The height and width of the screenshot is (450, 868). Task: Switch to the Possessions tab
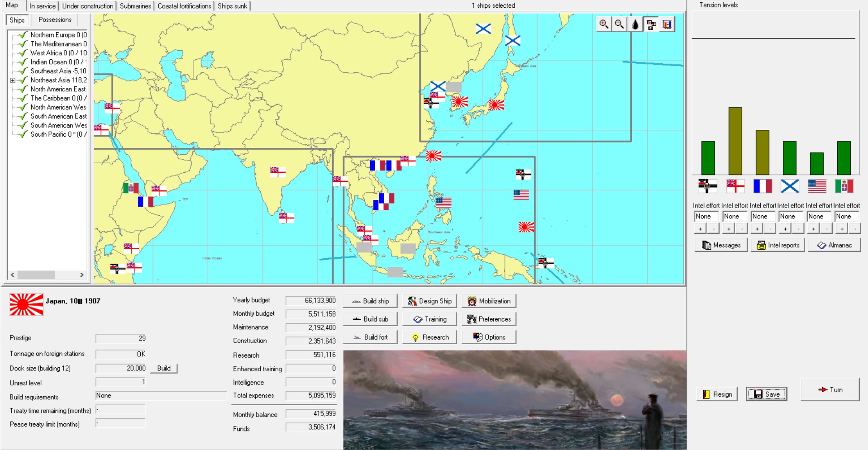coord(55,20)
